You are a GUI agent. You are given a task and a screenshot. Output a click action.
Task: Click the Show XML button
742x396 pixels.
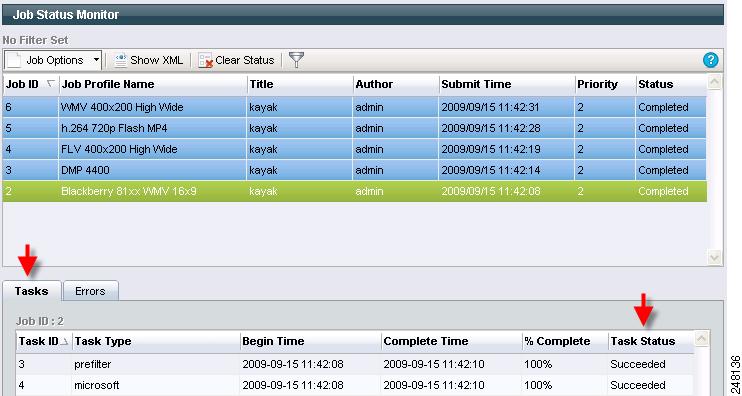point(149,60)
